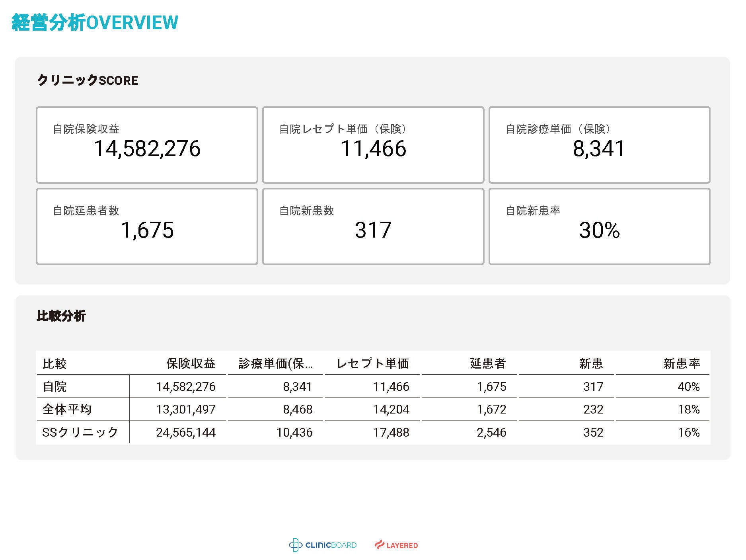This screenshot has height=560, width=746.
Task: Click 10,436 in the SSクリニック row
Action: [294, 432]
